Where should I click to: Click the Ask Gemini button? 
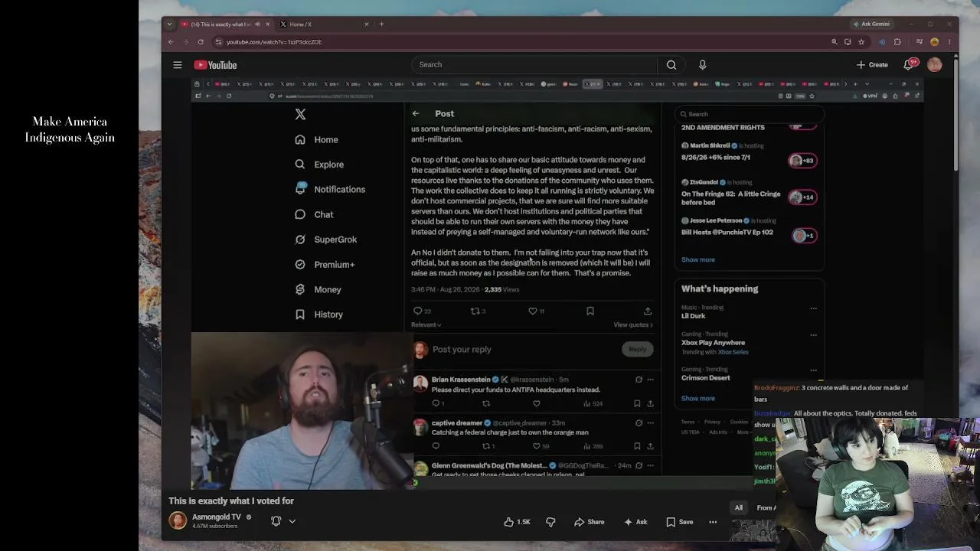[x=871, y=24]
